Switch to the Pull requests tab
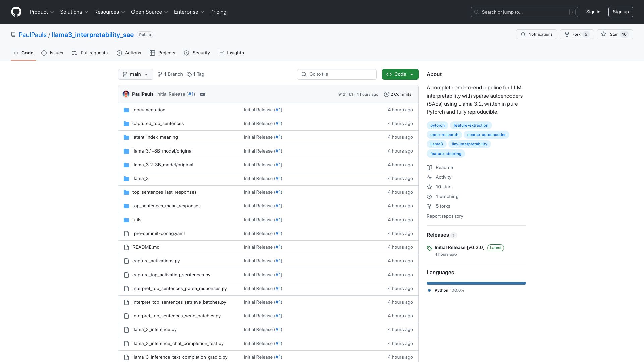This screenshot has width=644, height=362. tap(90, 53)
